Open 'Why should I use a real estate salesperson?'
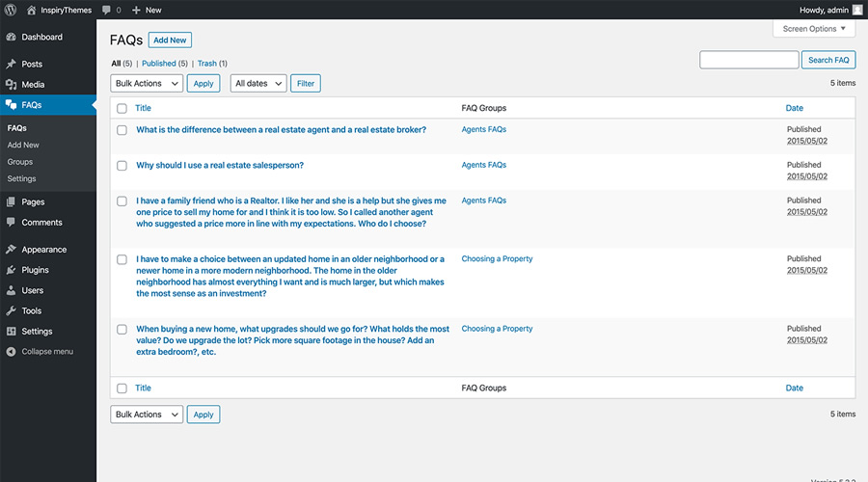This screenshot has width=868, height=482. [x=220, y=166]
